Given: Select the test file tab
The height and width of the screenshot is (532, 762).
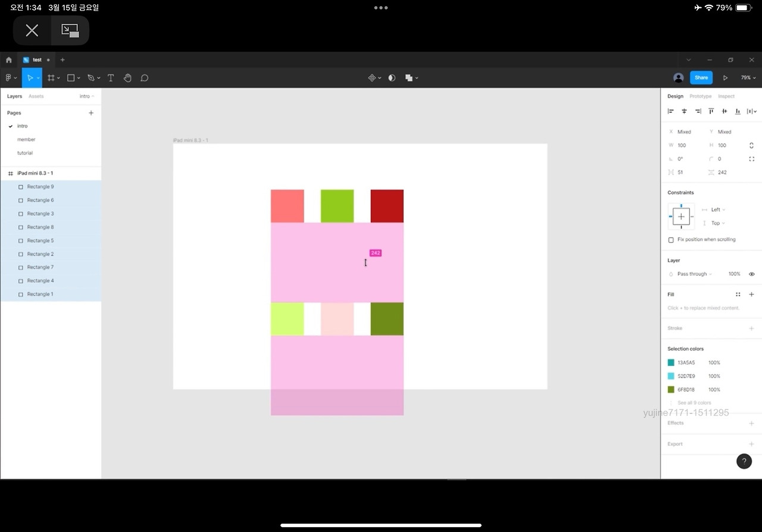Looking at the screenshot, I should [36, 60].
